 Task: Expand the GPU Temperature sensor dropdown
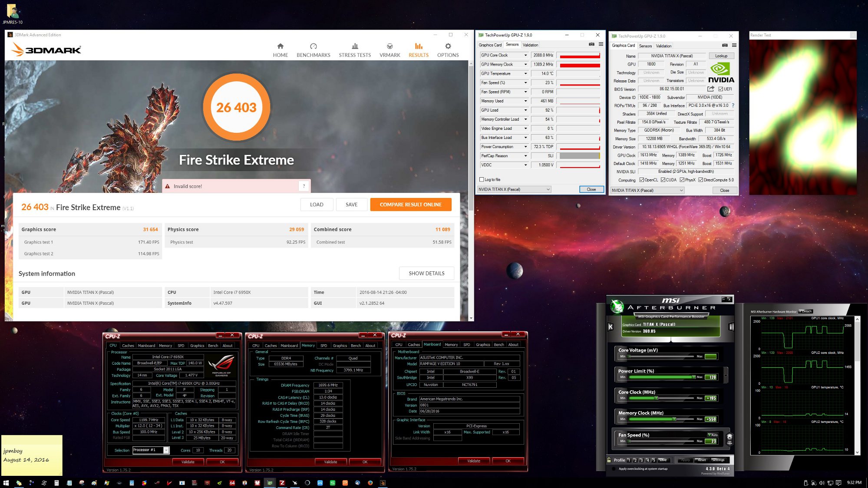[525, 73]
